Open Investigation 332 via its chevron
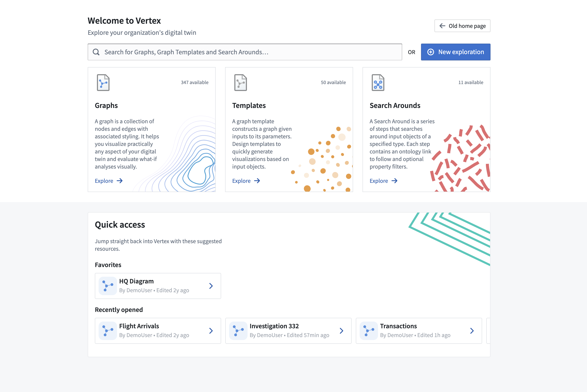Image resolution: width=587 pixels, height=392 pixels. coord(341,331)
